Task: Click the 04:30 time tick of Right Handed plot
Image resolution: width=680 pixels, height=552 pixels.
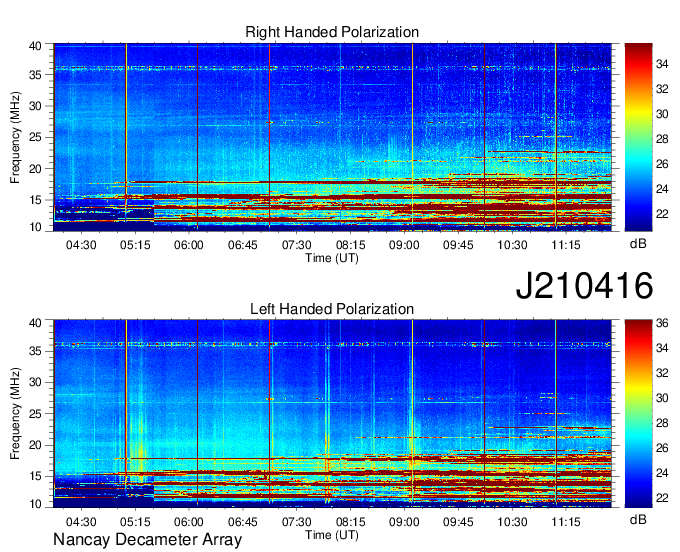Action: click(x=81, y=245)
